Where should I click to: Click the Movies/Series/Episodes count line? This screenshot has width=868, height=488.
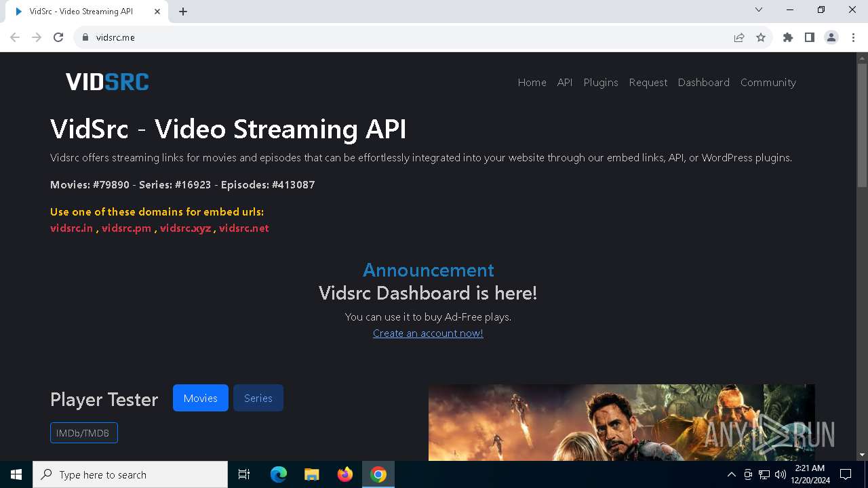tap(182, 184)
